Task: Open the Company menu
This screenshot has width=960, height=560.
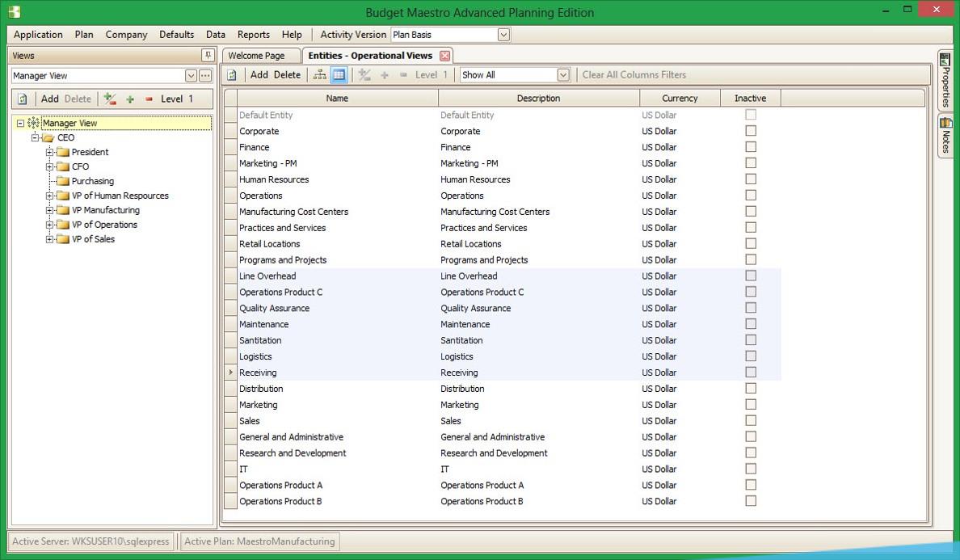Action: pos(126,35)
